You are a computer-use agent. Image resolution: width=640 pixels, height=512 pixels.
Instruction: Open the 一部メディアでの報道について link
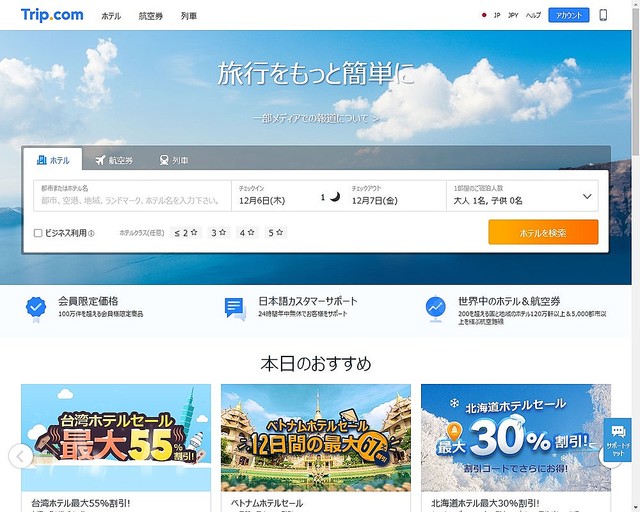[x=316, y=119]
